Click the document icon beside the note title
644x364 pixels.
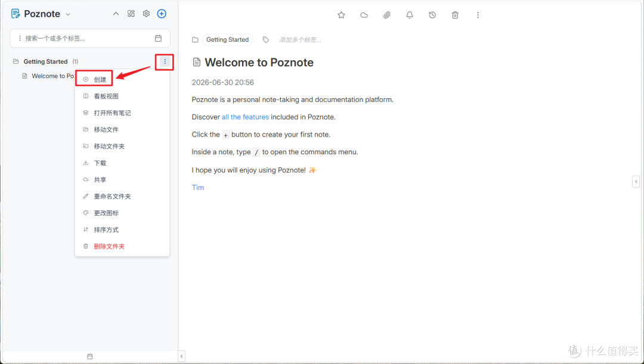coord(197,62)
